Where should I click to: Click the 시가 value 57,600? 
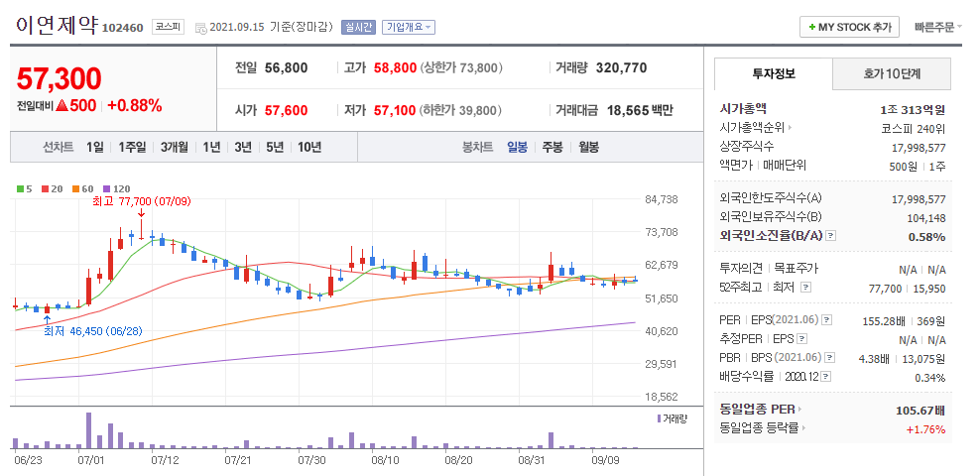coord(287,110)
